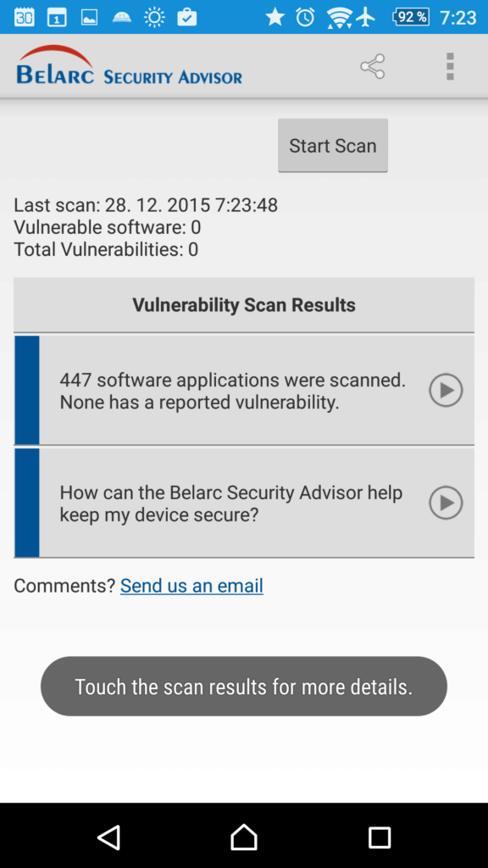
Task: Tap the Touch the scan results toast
Action: pos(244,687)
